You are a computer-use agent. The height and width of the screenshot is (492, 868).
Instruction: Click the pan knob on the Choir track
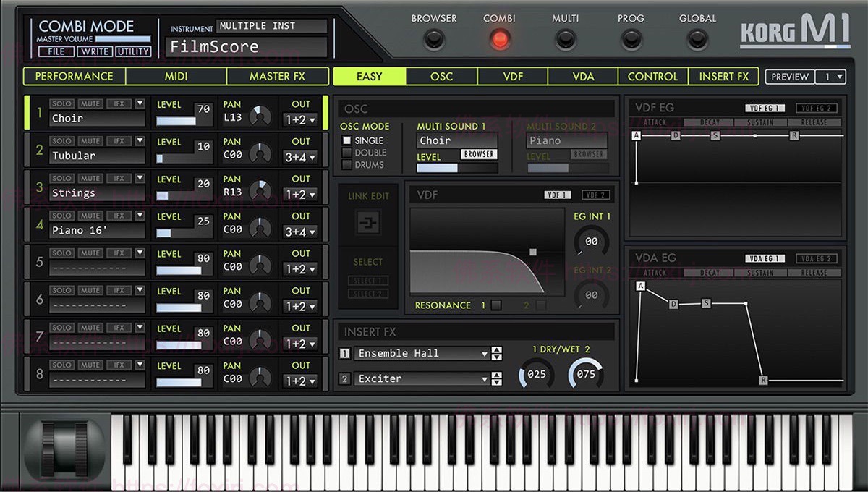(x=260, y=116)
